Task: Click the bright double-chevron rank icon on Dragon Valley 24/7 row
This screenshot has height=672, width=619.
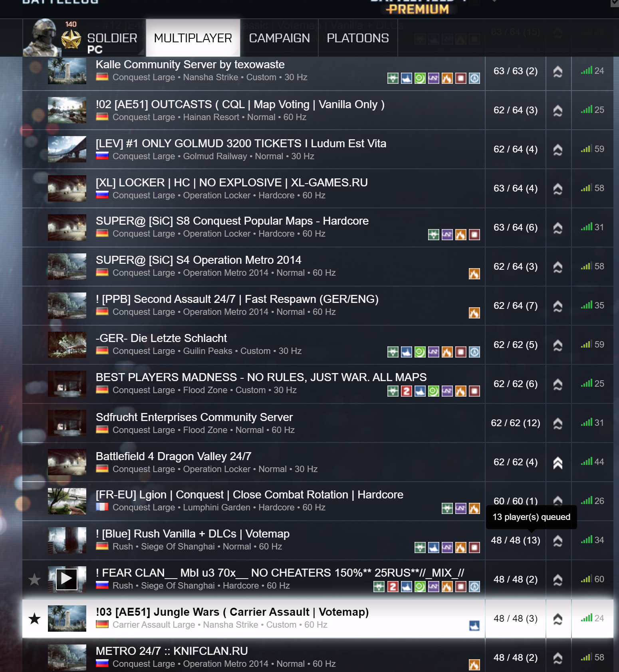Action: tap(558, 462)
